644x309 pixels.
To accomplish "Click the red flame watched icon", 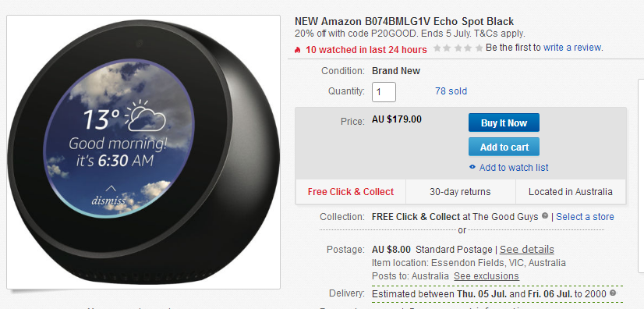I will point(297,50).
